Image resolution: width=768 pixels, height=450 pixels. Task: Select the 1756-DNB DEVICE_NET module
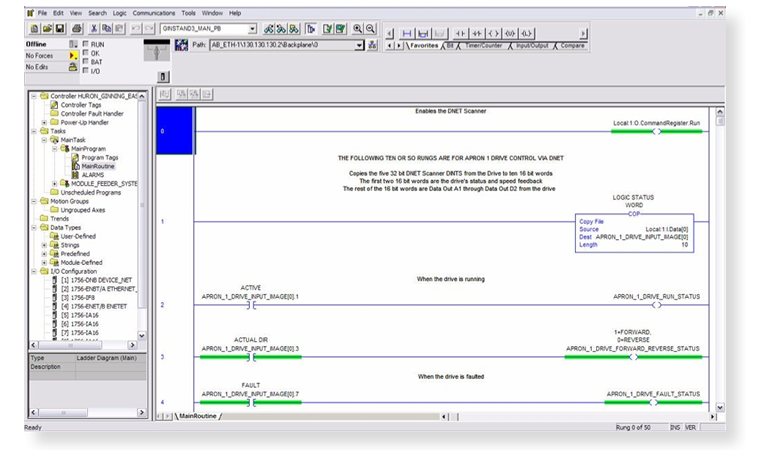point(96,280)
